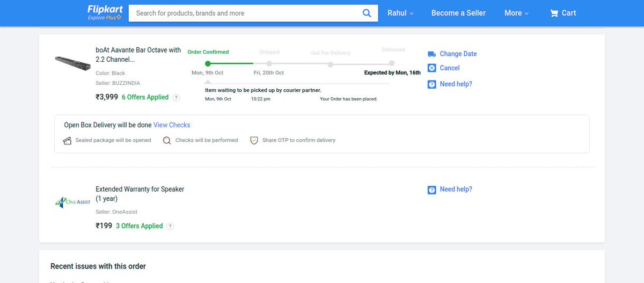Click the Order Confirmed green step dot
This screenshot has height=283, width=644.
(208, 64)
